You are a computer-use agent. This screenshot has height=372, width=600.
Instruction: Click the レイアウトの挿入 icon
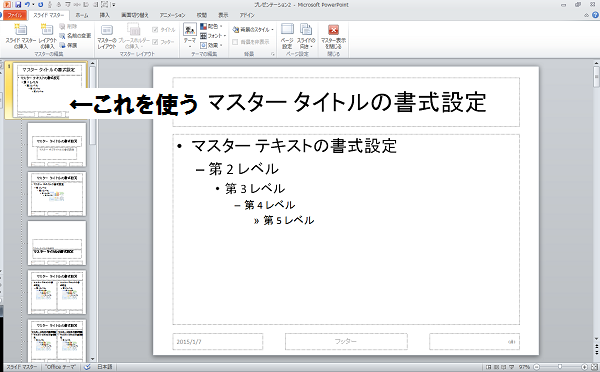click(x=47, y=36)
